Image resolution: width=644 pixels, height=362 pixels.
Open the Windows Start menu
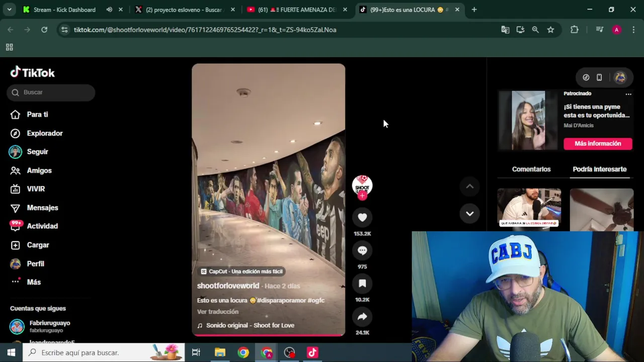[x=11, y=352]
